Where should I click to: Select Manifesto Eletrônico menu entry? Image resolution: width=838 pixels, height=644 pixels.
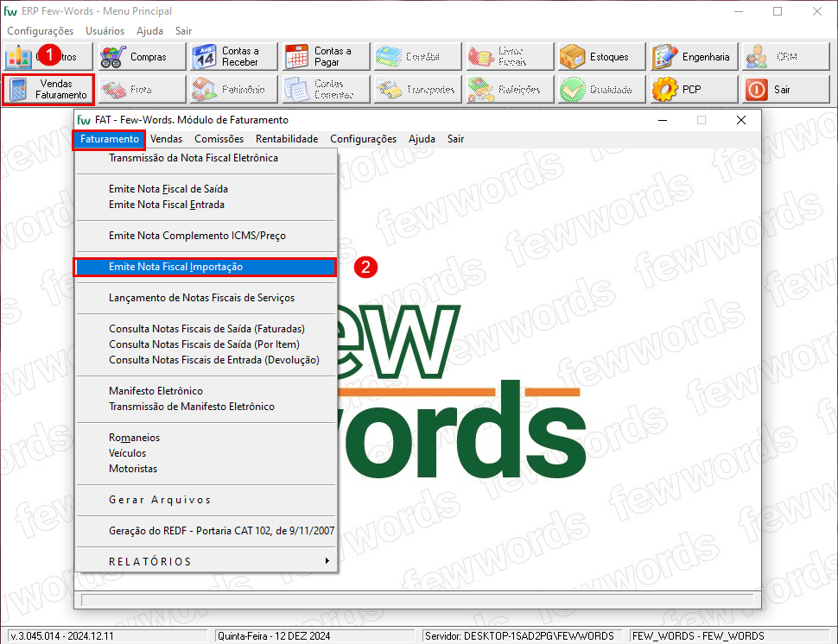pyautogui.click(x=206, y=391)
